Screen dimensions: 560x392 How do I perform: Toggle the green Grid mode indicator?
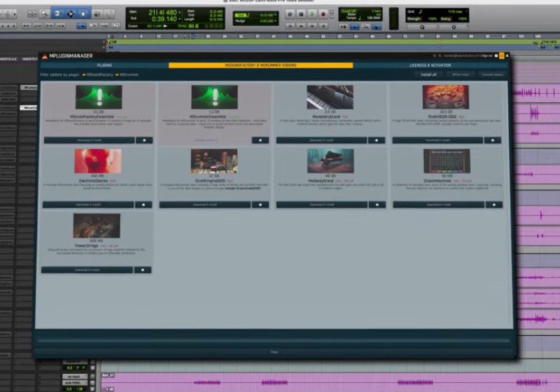[241, 15]
